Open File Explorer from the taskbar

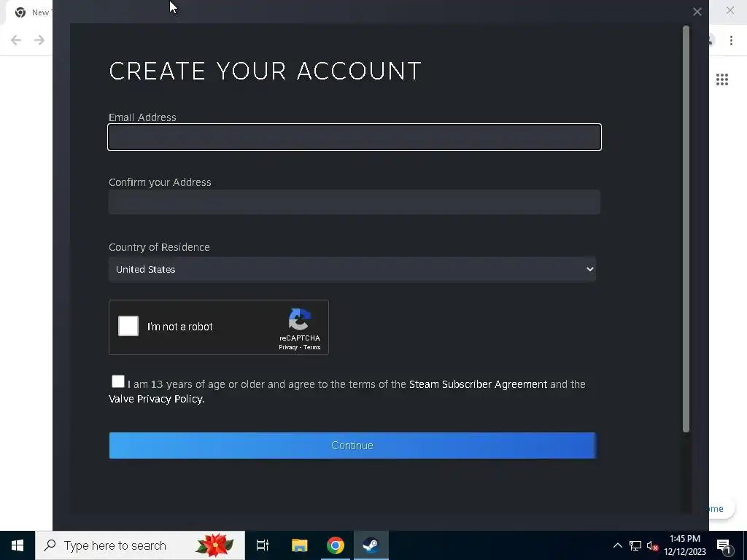point(299,545)
